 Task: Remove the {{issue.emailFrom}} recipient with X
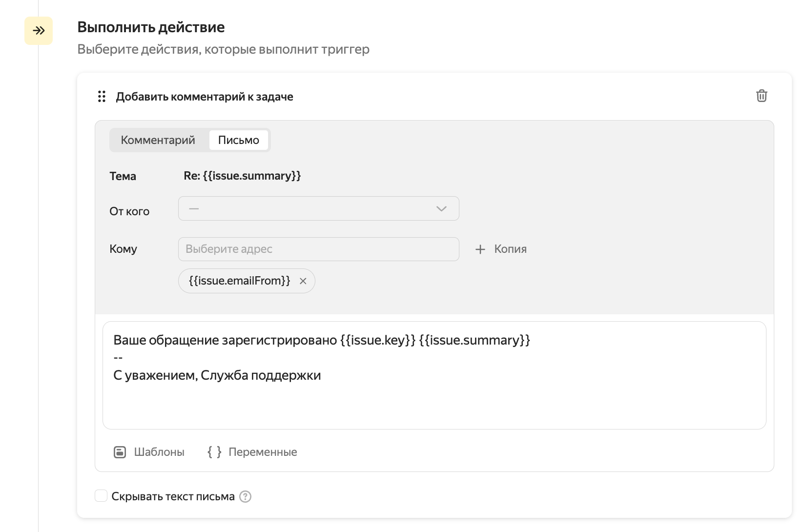(303, 281)
